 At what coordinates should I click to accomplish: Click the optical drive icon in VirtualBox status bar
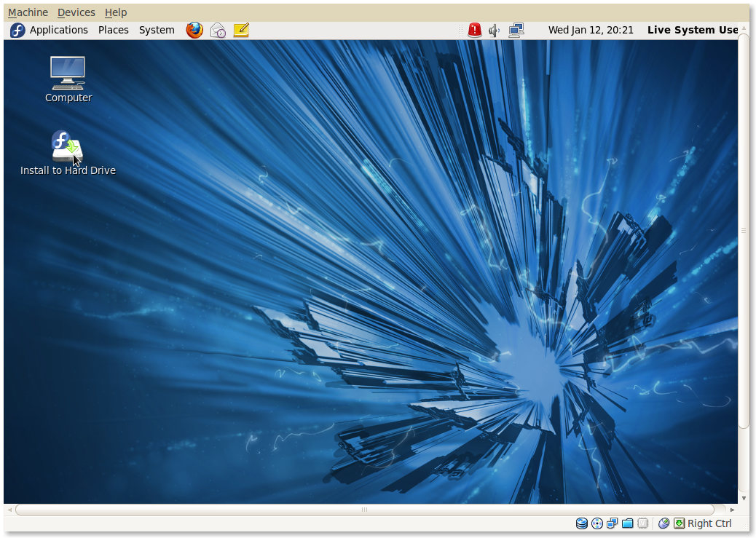(x=596, y=523)
